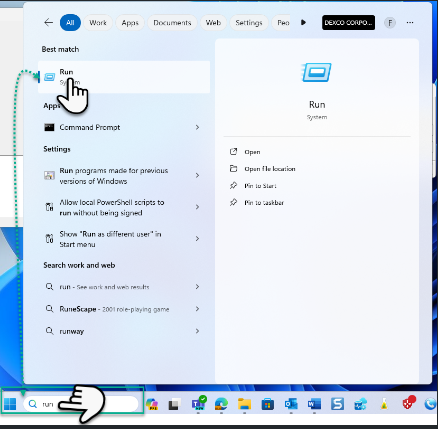
Task: Click the magnifier icon beside runway suggestion
Action: tap(49, 331)
